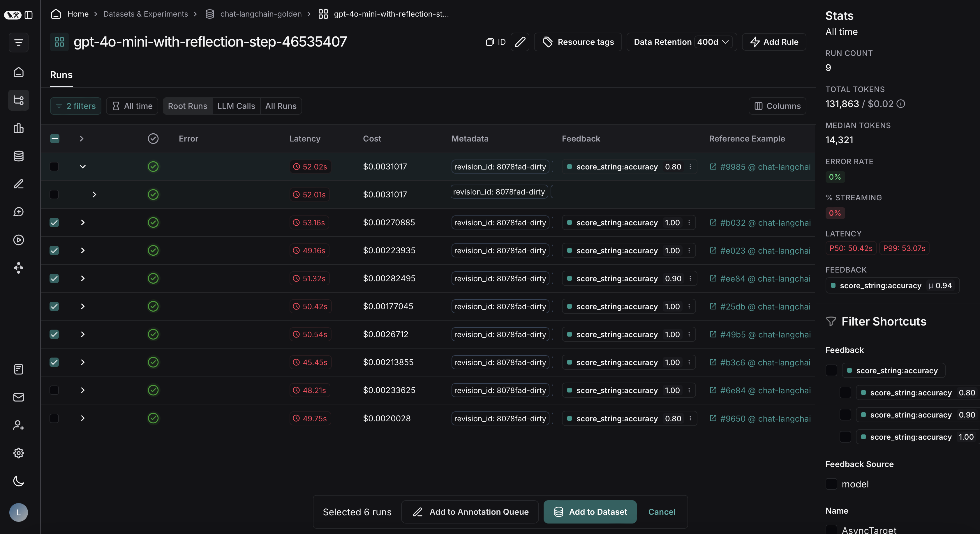980x534 pixels.
Task: Open the Data Retention 400d dropdown
Action: point(713,42)
